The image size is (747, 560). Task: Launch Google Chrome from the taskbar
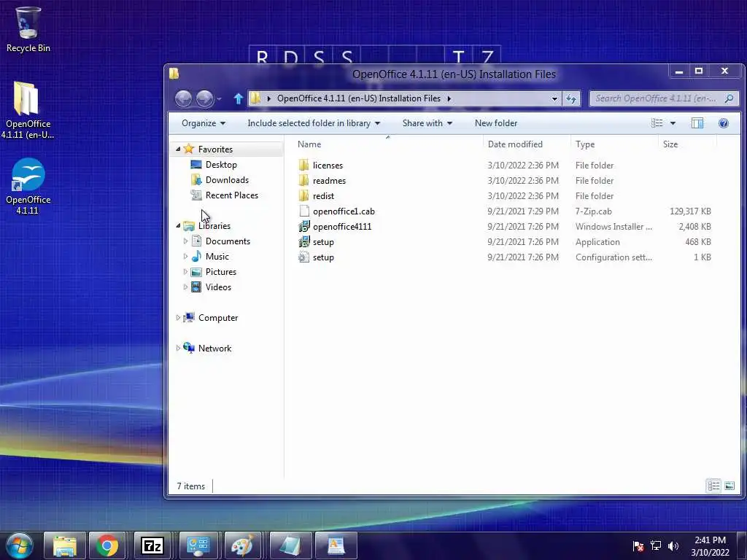tap(107, 545)
